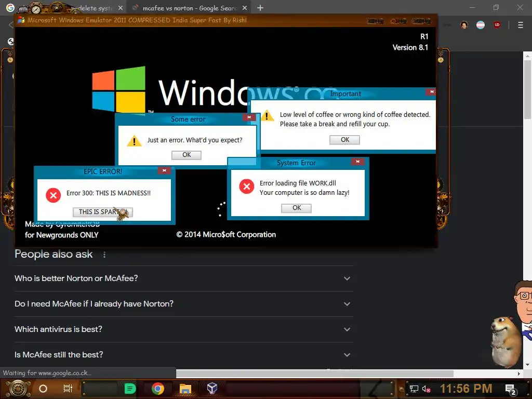Close the emulator window with rightmost steampunk button
Viewport: 532px width, 399px height.
421,21
